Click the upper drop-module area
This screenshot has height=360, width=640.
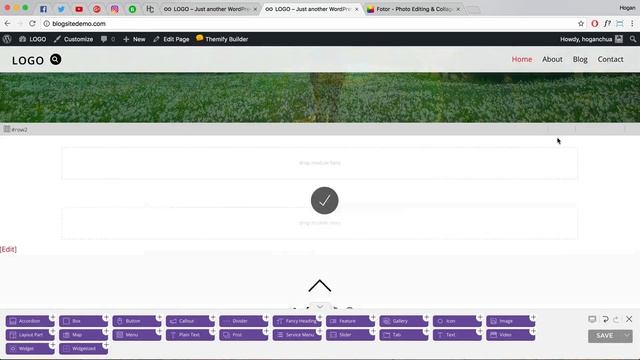coord(320,163)
